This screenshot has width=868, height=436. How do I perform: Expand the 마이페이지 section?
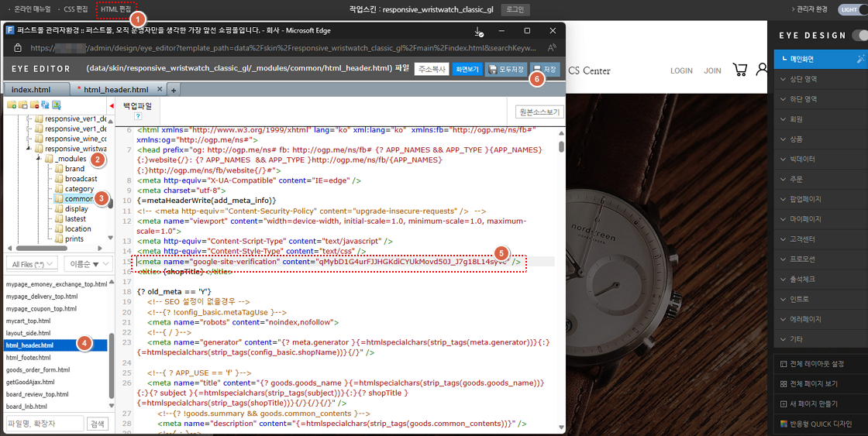tap(821, 219)
